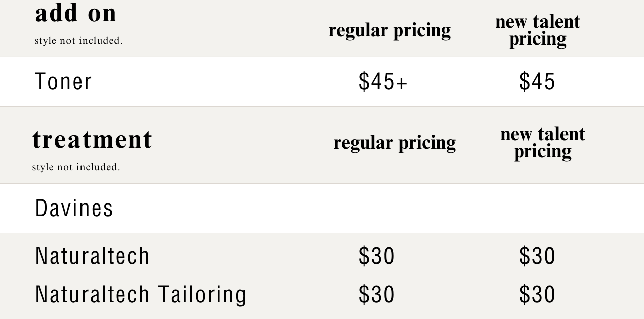Click 'new talent pricing' header in add on section
Viewport: 644px width, 319px height.
coord(537,30)
